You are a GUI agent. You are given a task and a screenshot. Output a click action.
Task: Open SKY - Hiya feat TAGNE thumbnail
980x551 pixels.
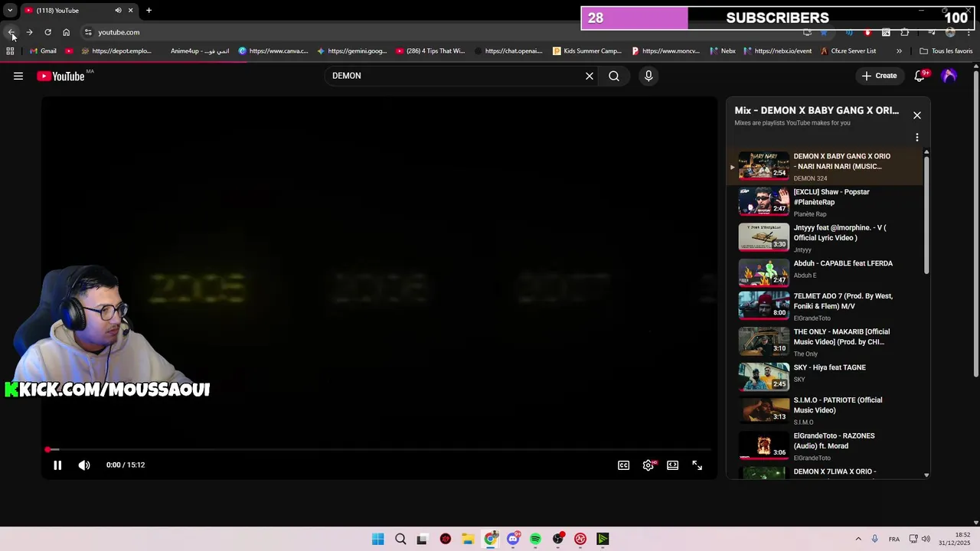pos(763,377)
